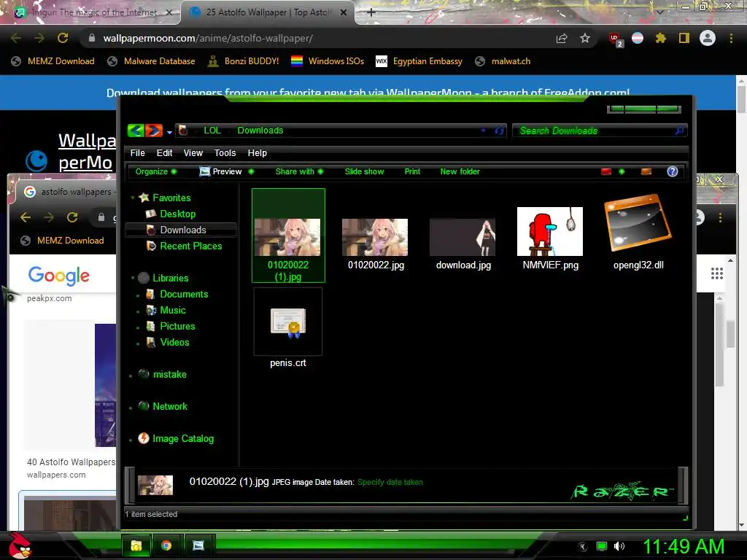The width and height of the screenshot is (747, 560).
Task: Select Network in navigation pane
Action: 169,406
